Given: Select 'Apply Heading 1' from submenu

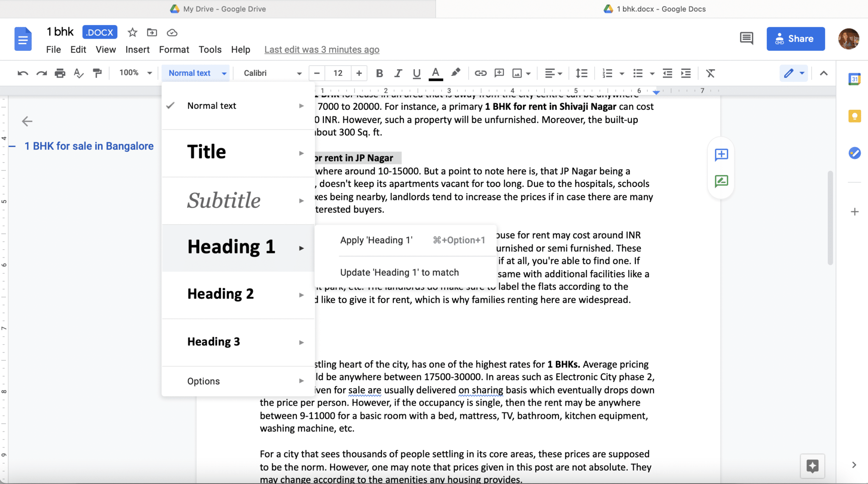Looking at the screenshot, I should [x=377, y=239].
